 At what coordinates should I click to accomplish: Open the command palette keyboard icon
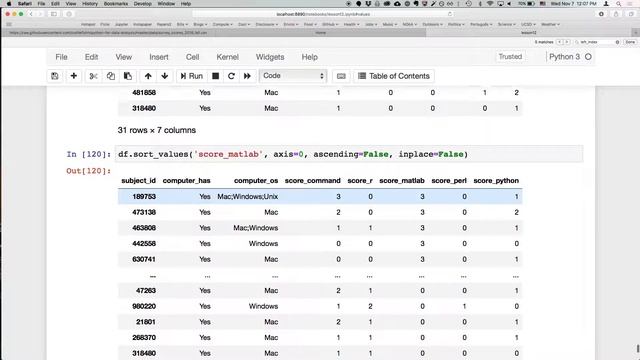pos(341,76)
